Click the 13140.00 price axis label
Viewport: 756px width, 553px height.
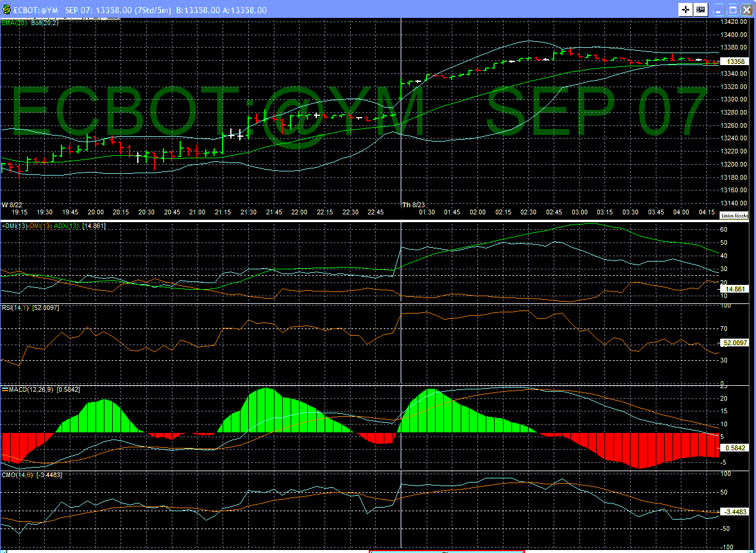click(x=735, y=203)
